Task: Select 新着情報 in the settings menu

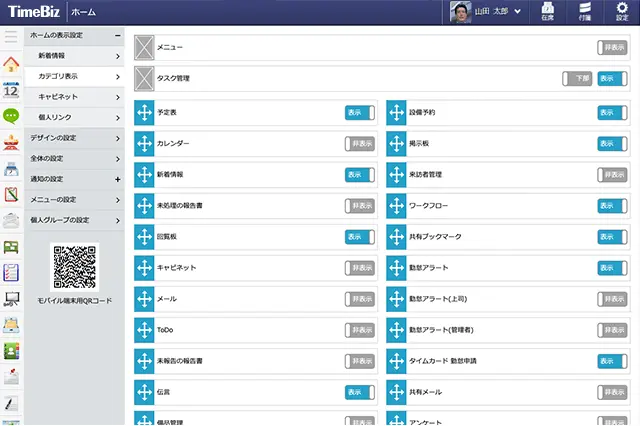Action: click(75, 56)
